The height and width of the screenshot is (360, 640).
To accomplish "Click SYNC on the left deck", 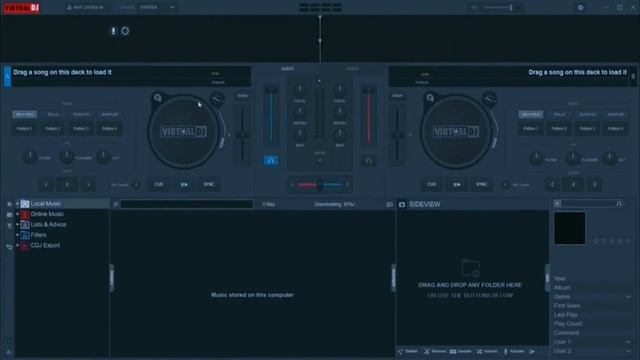I will point(209,184).
